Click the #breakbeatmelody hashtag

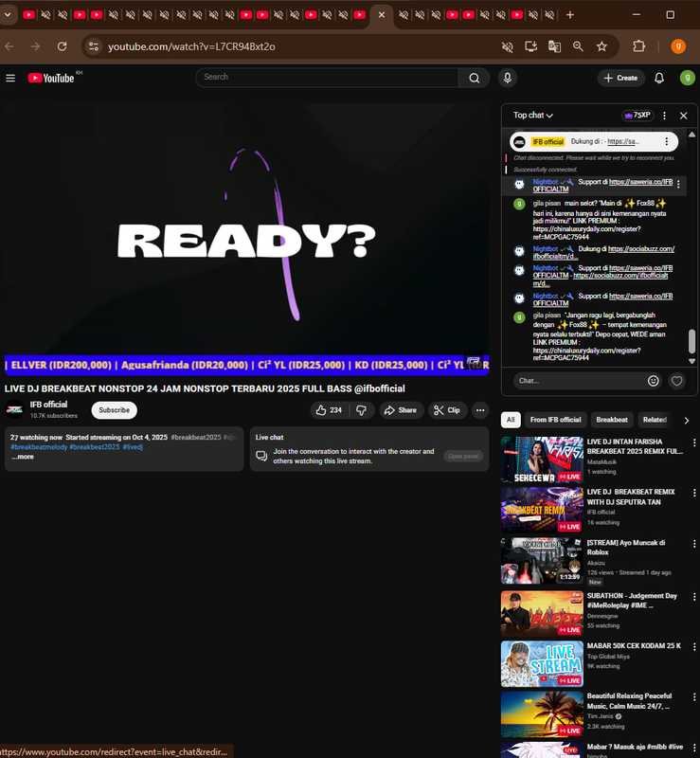[39, 447]
